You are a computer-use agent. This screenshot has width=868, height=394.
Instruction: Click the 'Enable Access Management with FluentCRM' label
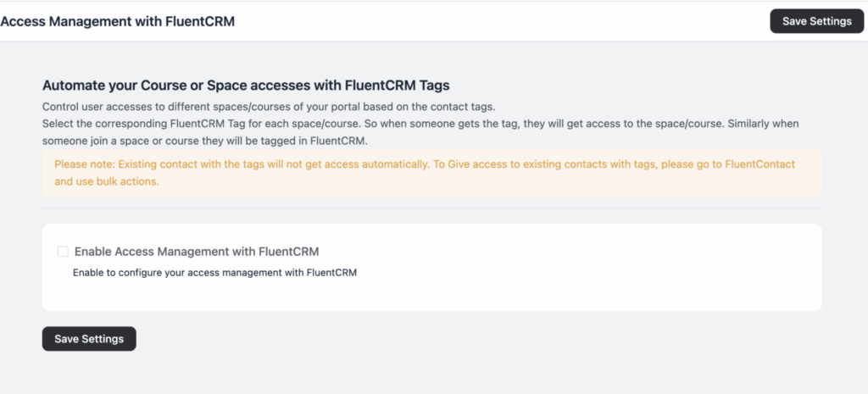pyautogui.click(x=197, y=252)
